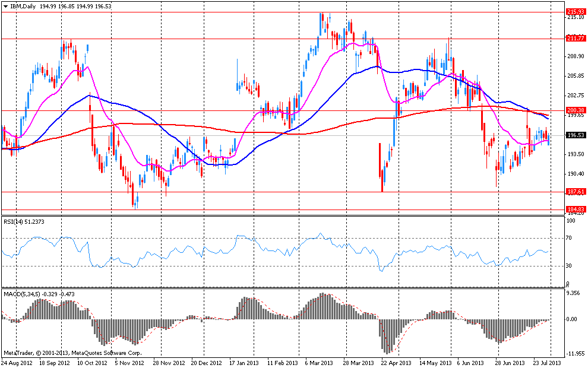Image resolution: width=588 pixels, height=368 pixels.
Task: Click the 190.40 price scale value
Action: tap(576, 173)
